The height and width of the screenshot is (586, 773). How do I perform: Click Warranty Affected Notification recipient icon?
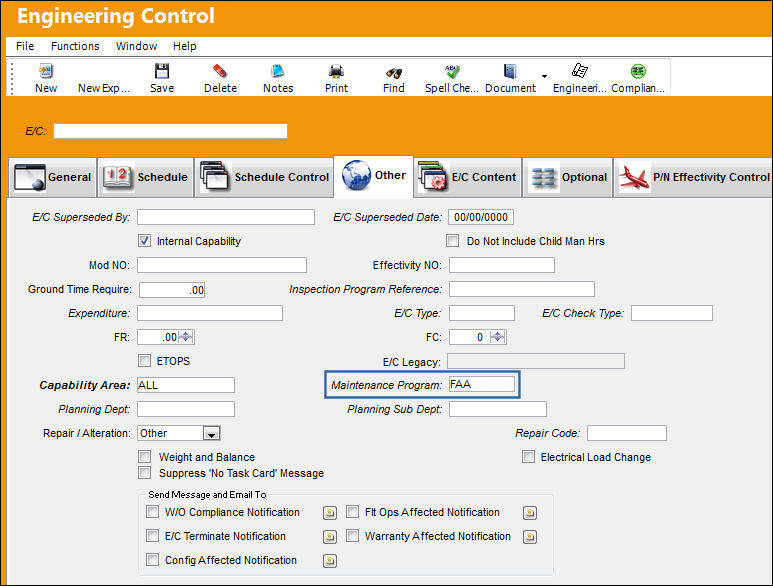pos(530,537)
